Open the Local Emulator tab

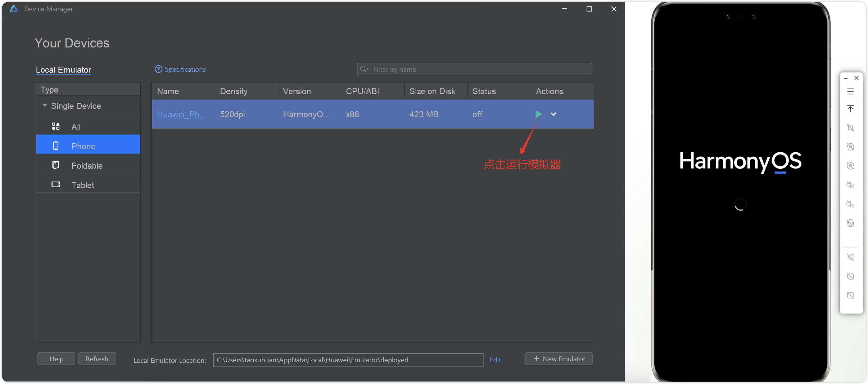click(63, 70)
